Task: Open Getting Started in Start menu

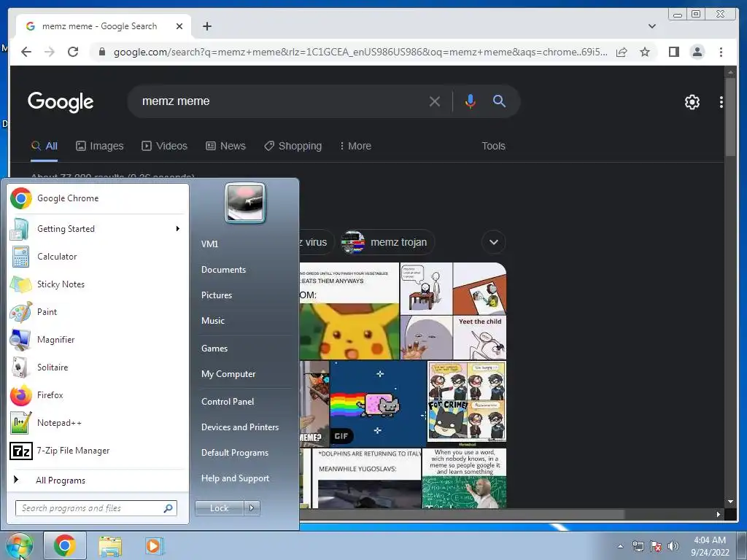Action: (98, 229)
